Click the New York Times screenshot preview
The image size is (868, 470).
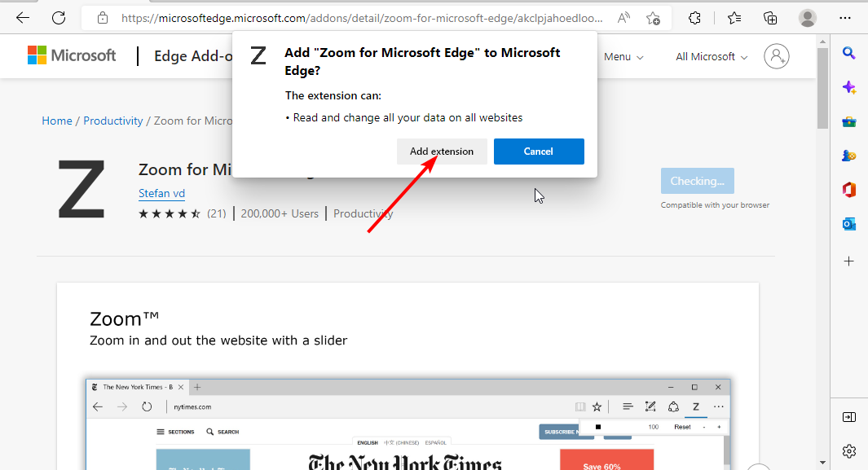pos(408,424)
